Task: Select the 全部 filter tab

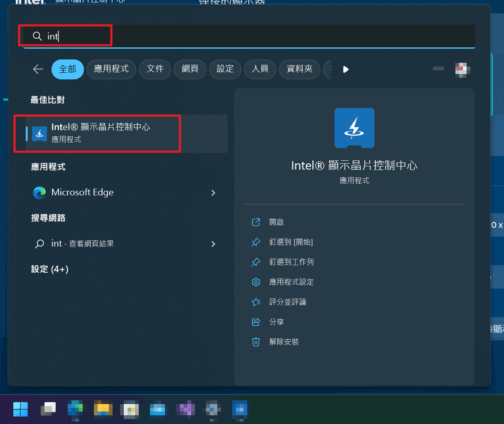Action: (68, 69)
